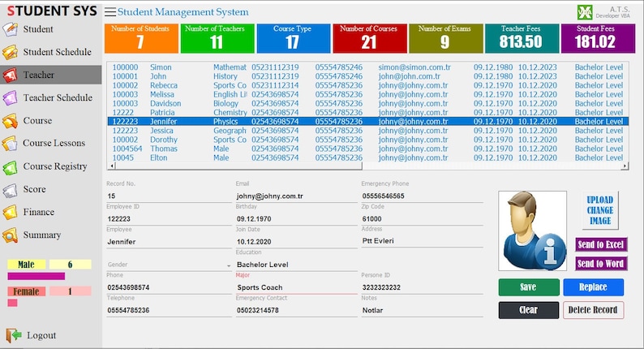Click the Persone ID field
Image resolution: width=644 pixels, height=349 pixels.
[422, 287]
